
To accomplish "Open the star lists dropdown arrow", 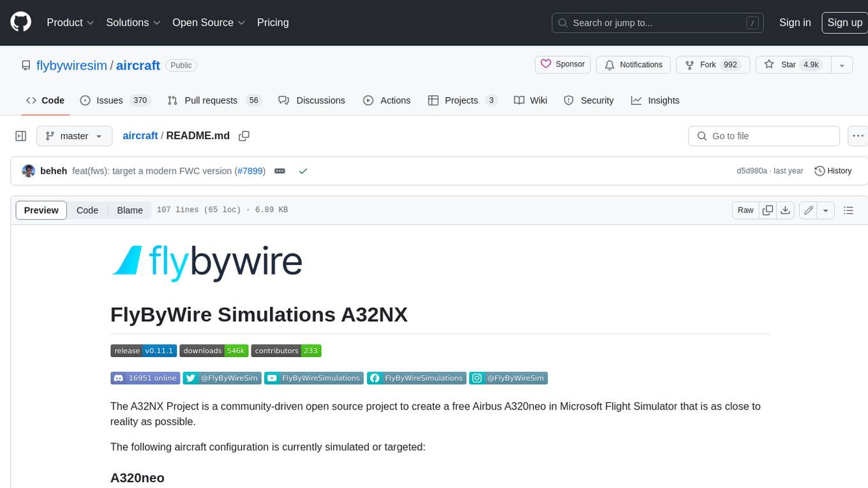I will pos(842,65).
